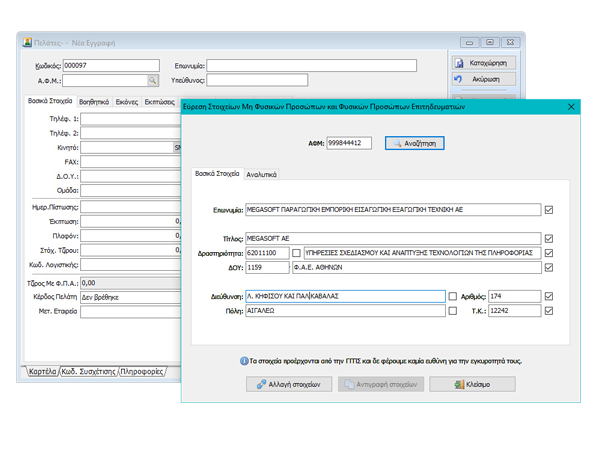The width and height of the screenshot is (600, 460).
Task: Click the Επωνυμία field in Πελάτες window
Action: 311,65
